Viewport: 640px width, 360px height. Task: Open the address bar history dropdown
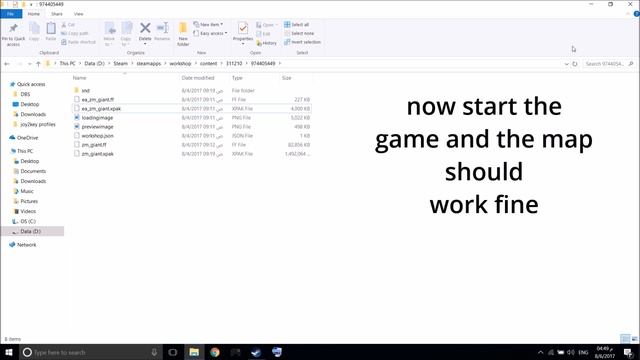click(566, 64)
